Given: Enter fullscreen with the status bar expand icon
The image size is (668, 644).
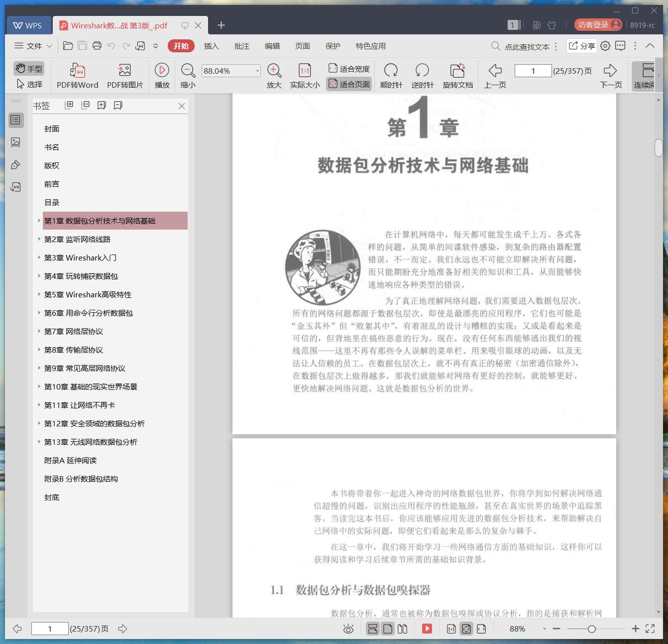Looking at the screenshot, I should point(650,629).
